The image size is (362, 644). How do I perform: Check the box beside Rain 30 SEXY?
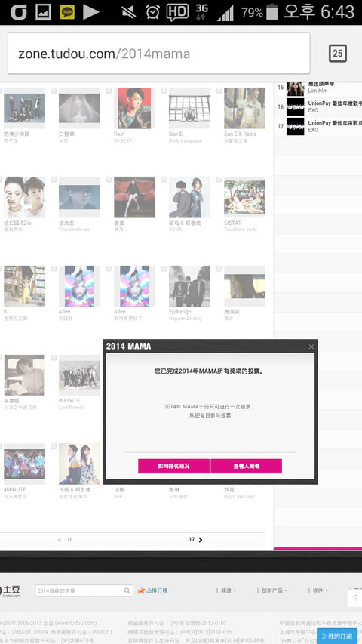(x=109, y=91)
